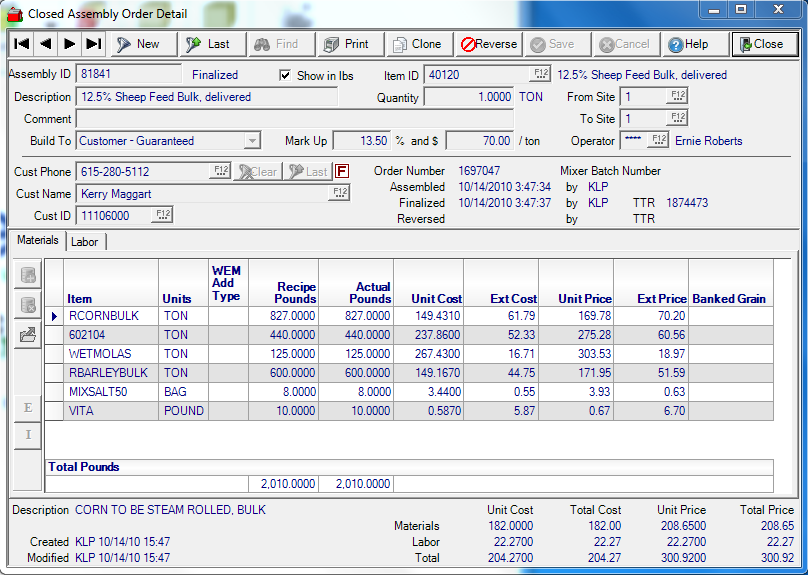Click the New toolbar button
The image size is (808, 575).
138,44
